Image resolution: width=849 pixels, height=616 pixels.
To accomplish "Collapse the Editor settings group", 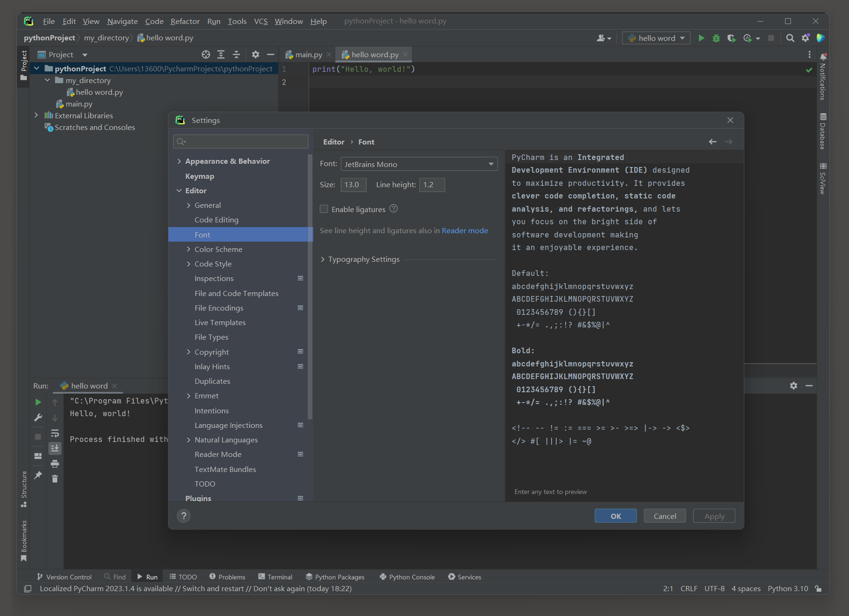I will click(179, 191).
